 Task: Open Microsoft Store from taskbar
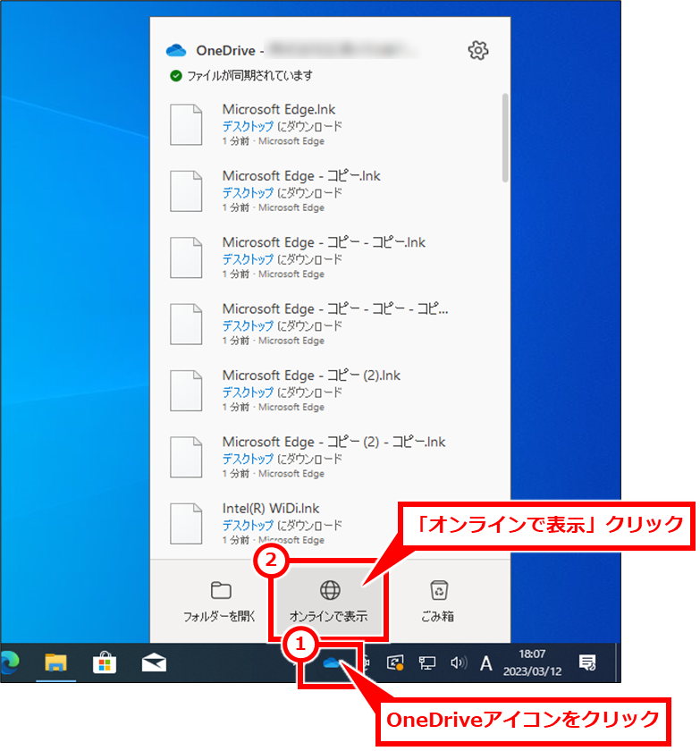[x=105, y=662]
